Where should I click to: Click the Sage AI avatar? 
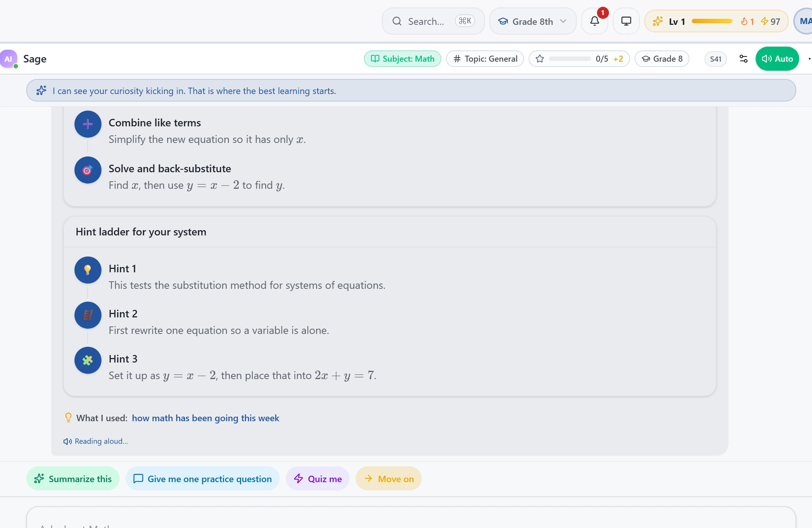pos(8,59)
